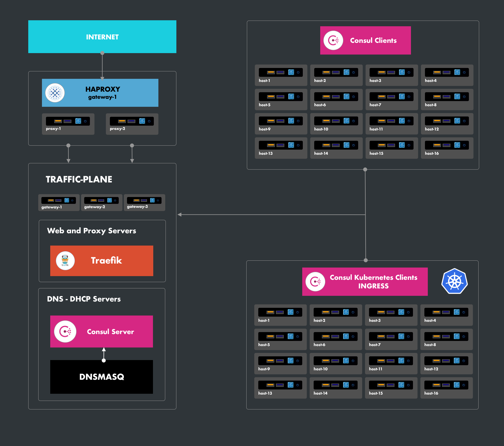This screenshot has width=504, height=446.
Task: Click the TRAFFIC-PLANE title
Action: click(x=79, y=179)
